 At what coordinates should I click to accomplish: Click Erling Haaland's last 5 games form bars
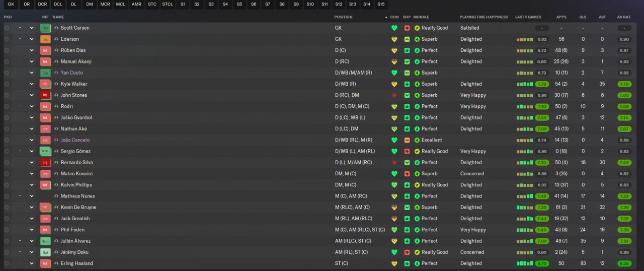coord(524,263)
